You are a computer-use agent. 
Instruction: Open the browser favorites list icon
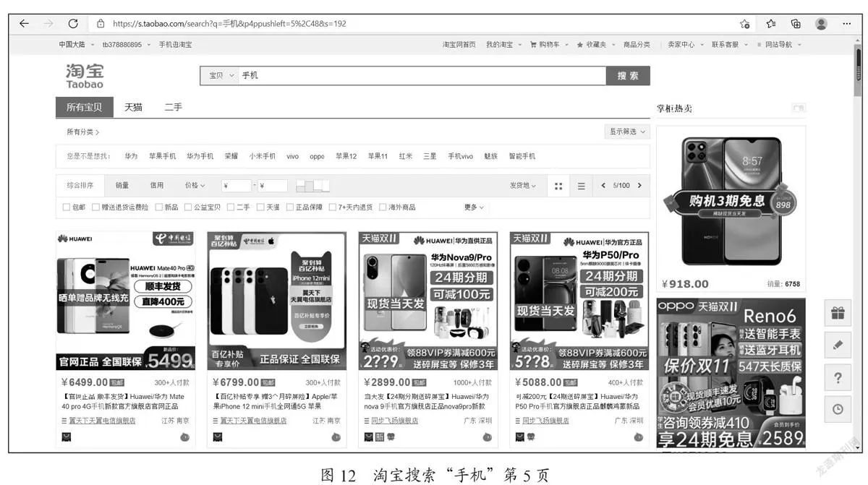771,23
